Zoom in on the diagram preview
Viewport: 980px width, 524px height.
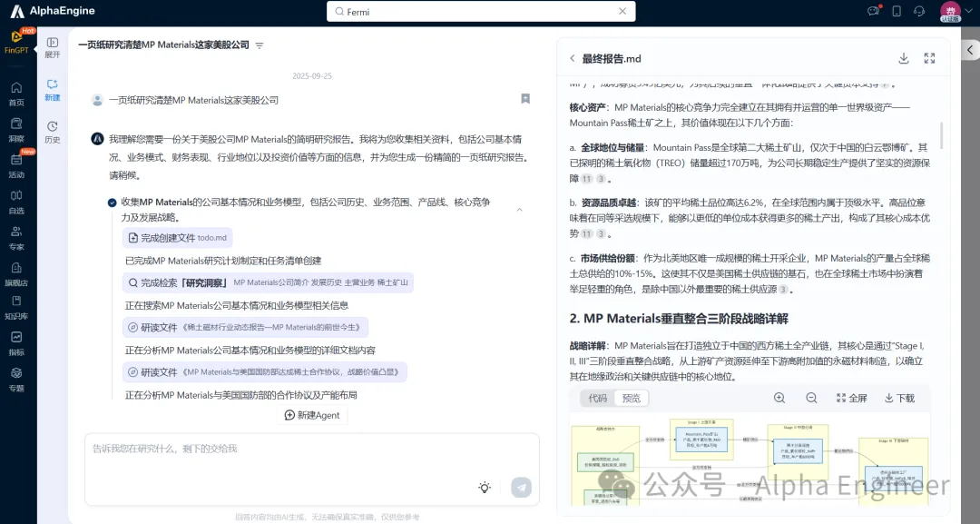pyautogui.click(x=779, y=398)
